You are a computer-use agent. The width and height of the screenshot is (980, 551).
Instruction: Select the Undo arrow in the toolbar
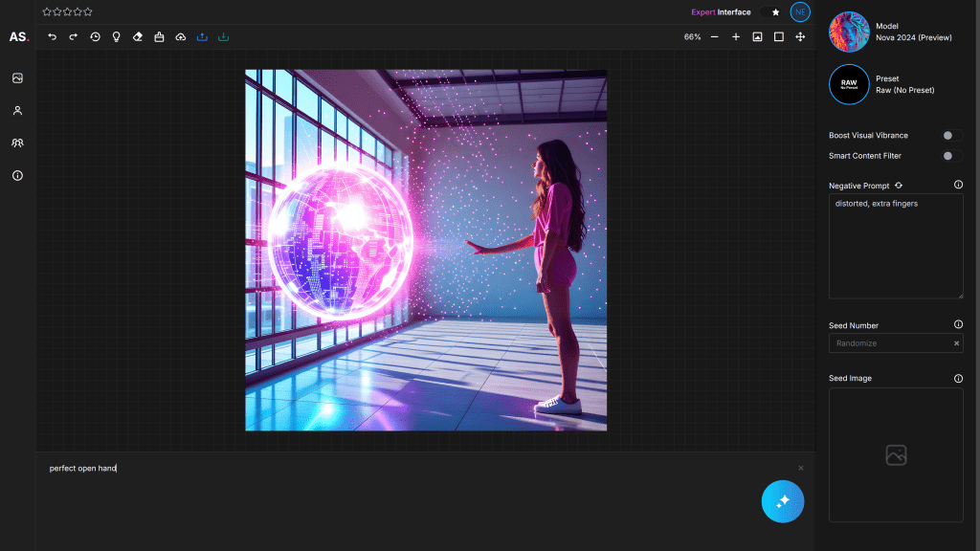coord(53,37)
